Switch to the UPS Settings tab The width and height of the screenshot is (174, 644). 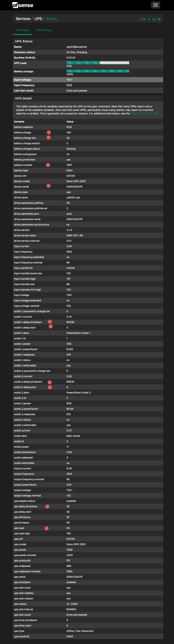[43, 30]
